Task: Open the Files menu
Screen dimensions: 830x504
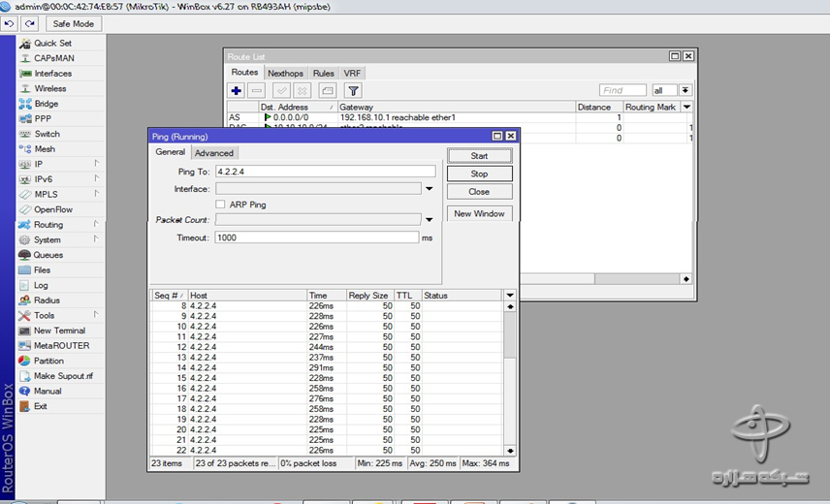Action: pyautogui.click(x=42, y=270)
